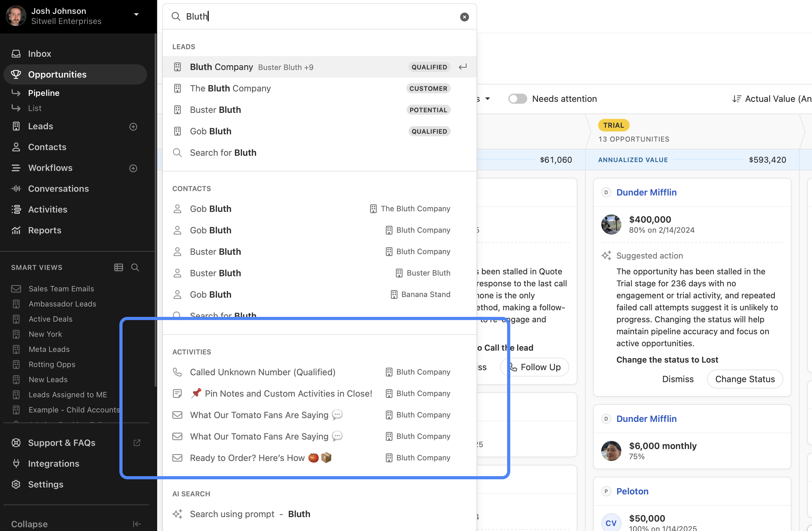812x531 pixels.
Task: Open Settings gear in sidebar
Action: coord(16,484)
